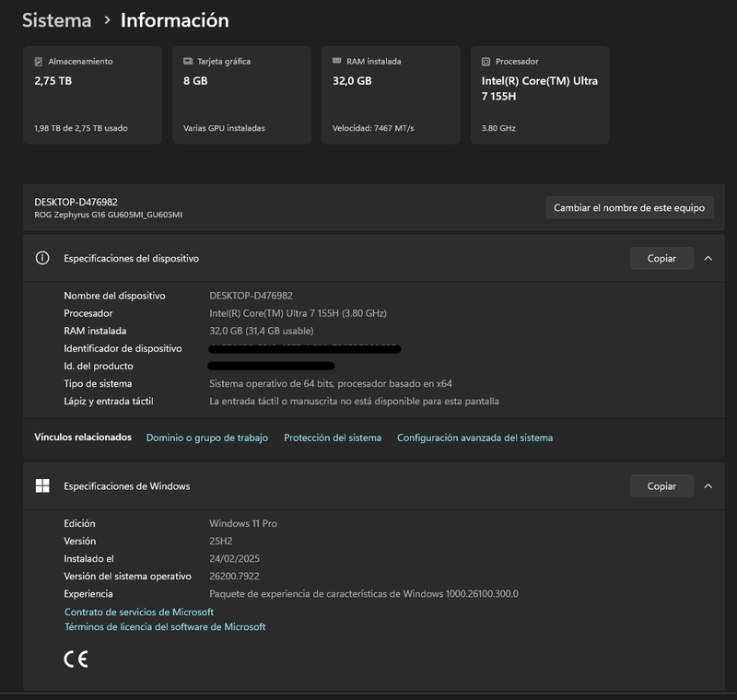Click the 1,98 TB de 2,75 TB usado text
The height and width of the screenshot is (700, 737).
pyautogui.click(x=81, y=128)
